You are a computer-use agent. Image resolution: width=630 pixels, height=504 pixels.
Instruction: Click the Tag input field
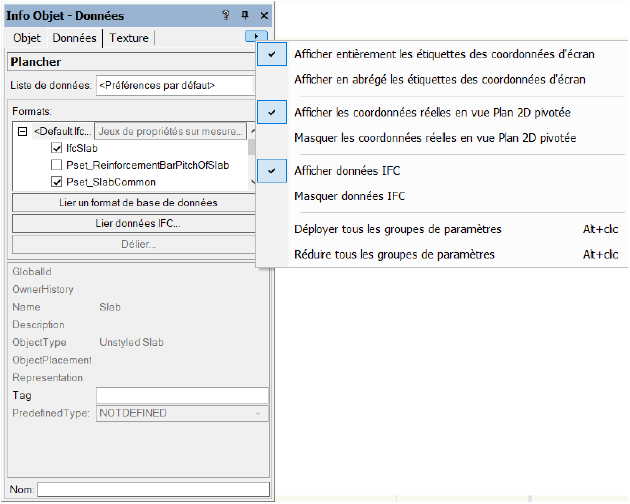click(182, 395)
